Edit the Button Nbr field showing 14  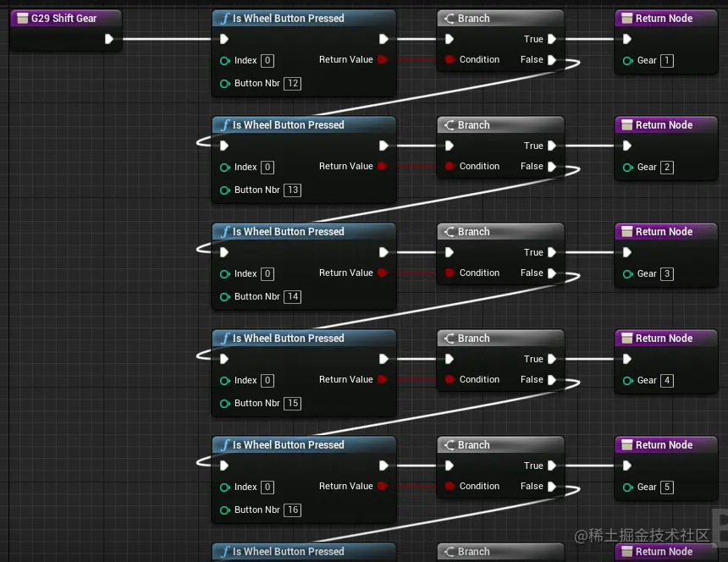[x=293, y=297]
